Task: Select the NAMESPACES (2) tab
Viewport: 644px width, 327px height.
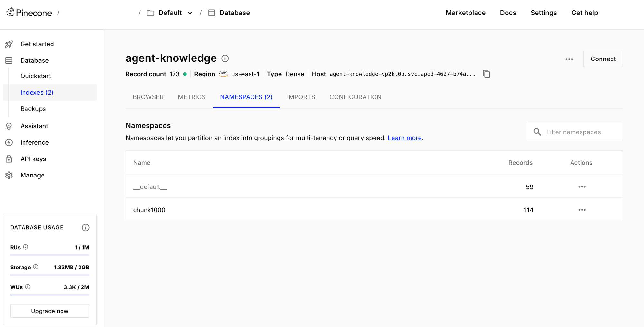Action: (x=246, y=97)
